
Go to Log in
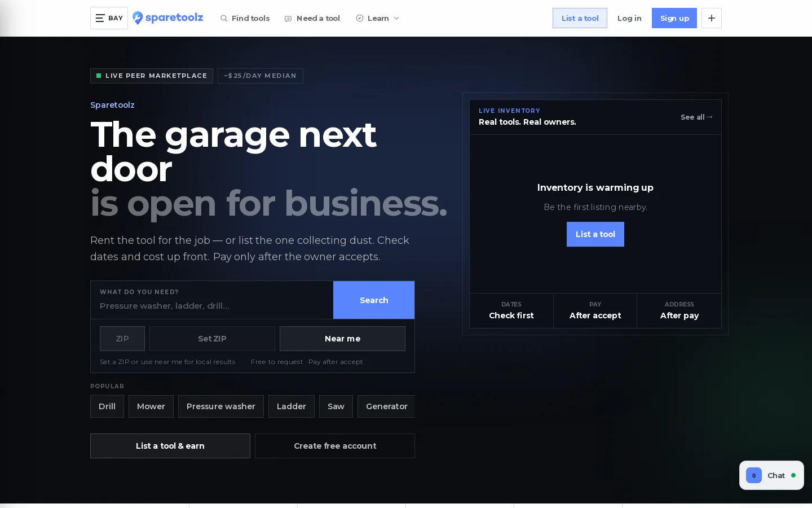pos(629,18)
